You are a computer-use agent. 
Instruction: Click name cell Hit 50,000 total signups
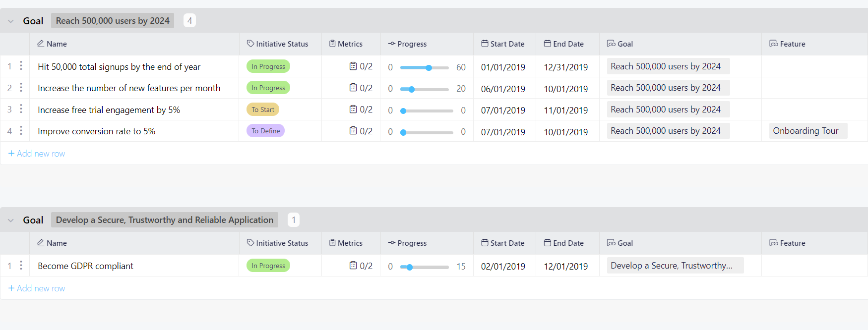tap(134, 66)
